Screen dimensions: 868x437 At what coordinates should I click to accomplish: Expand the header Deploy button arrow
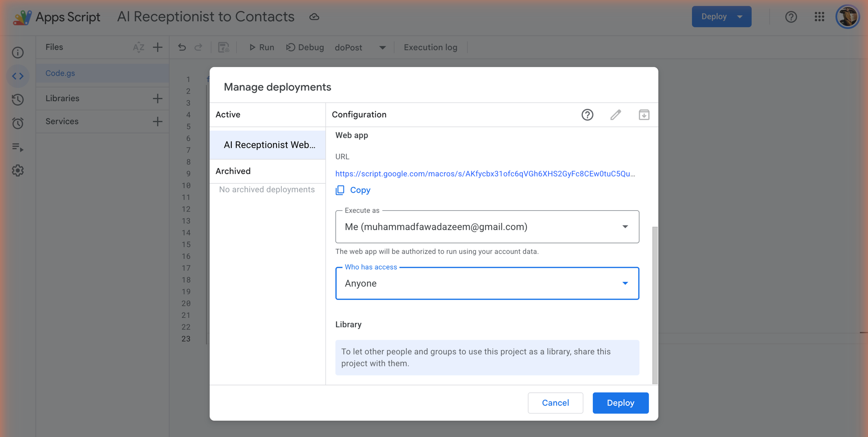tap(740, 17)
